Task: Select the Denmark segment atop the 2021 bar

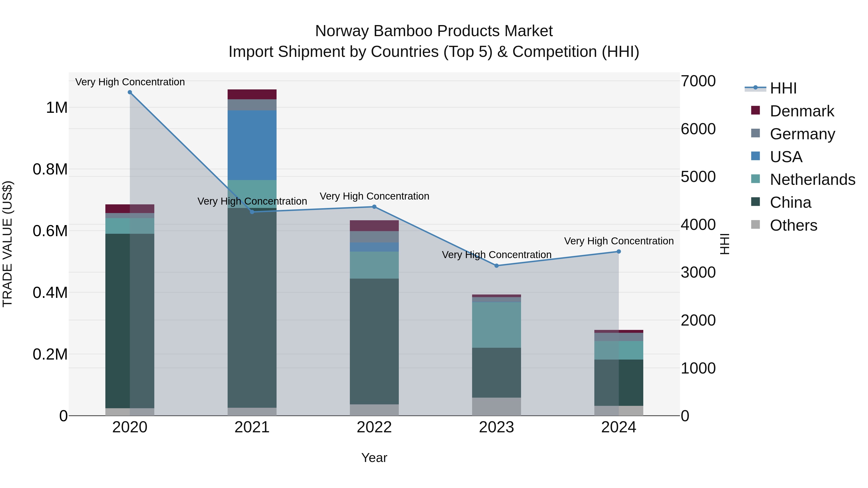Action: (x=252, y=94)
